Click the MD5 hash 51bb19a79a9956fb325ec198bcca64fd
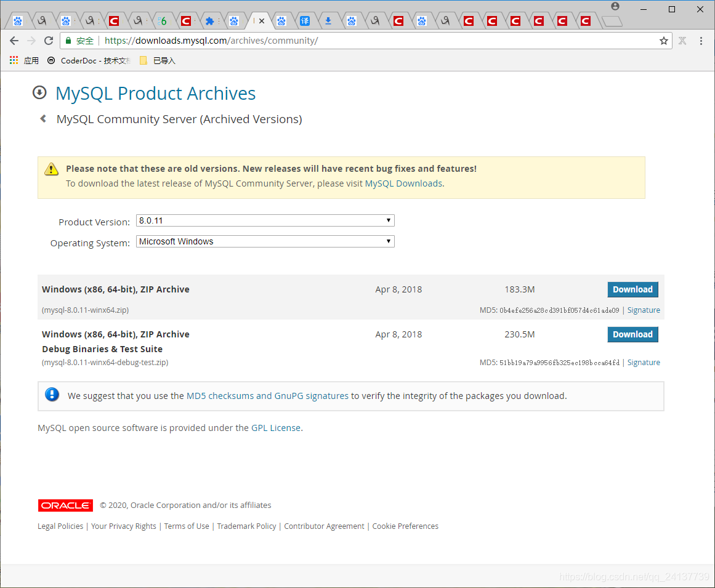Screen dimensions: 715x588 (x=559, y=363)
